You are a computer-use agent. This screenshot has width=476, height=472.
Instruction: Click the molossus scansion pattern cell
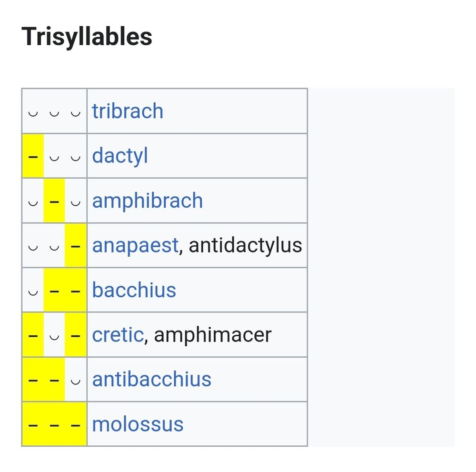(x=54, y=424)
